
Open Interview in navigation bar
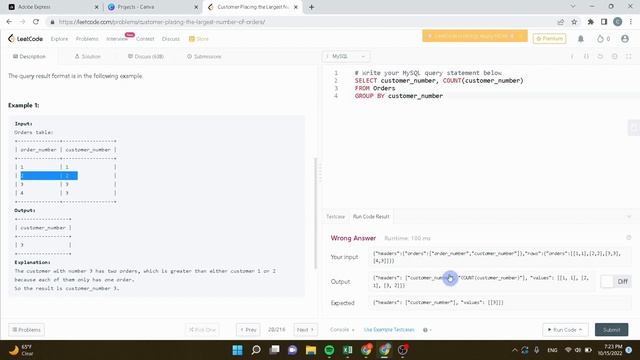[117, 39]
